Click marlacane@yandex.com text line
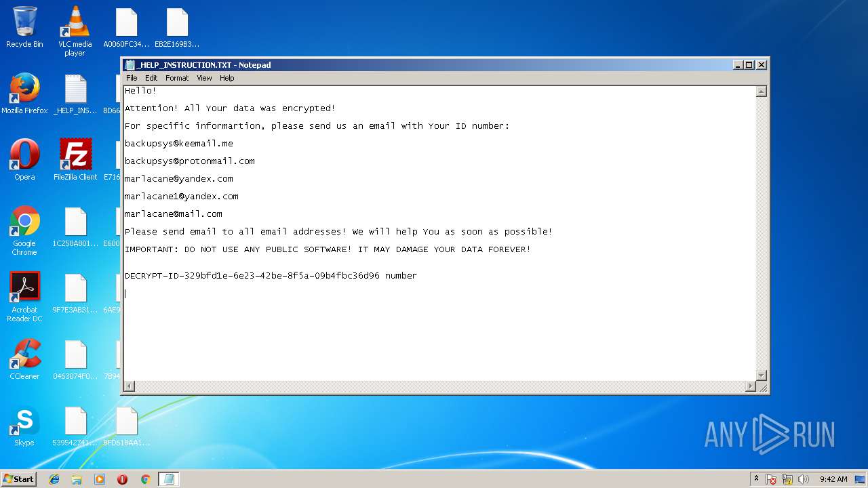 coord(179,179)
